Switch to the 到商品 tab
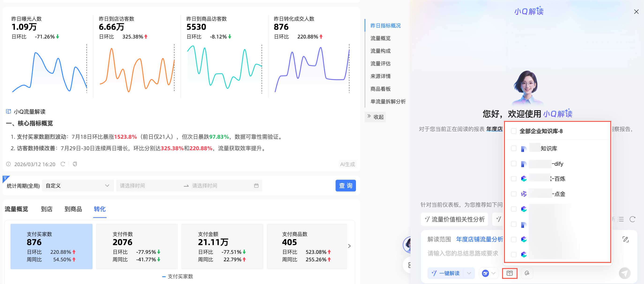 tap(73, 209)
